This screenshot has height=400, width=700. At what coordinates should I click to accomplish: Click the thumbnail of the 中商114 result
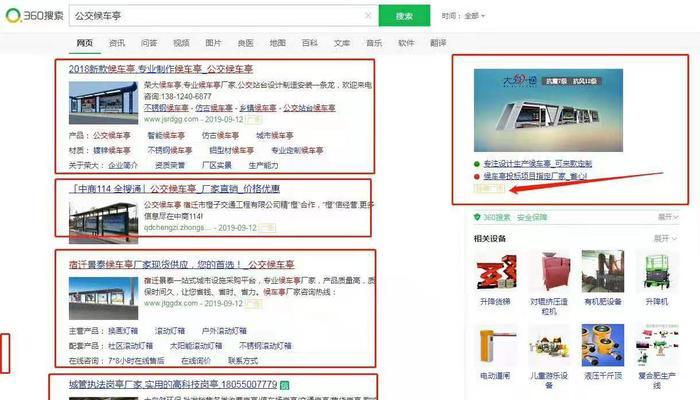[104, 223]
